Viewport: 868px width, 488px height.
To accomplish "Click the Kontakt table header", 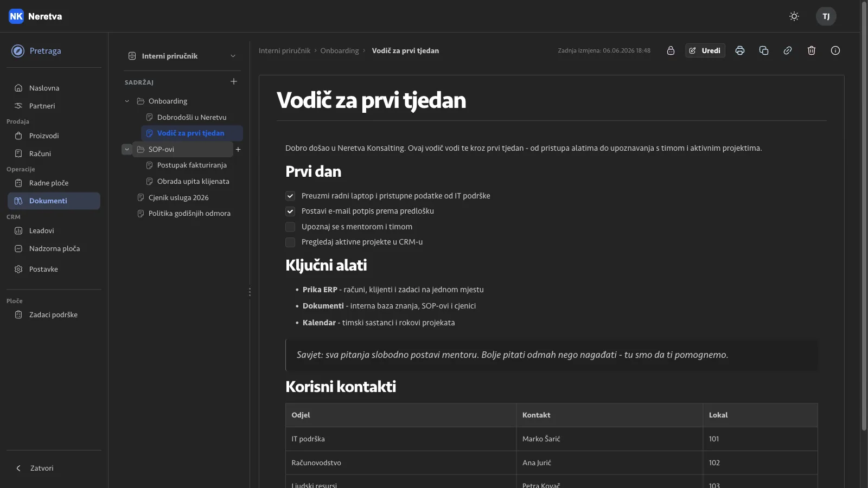I will (x=609, y=415).
